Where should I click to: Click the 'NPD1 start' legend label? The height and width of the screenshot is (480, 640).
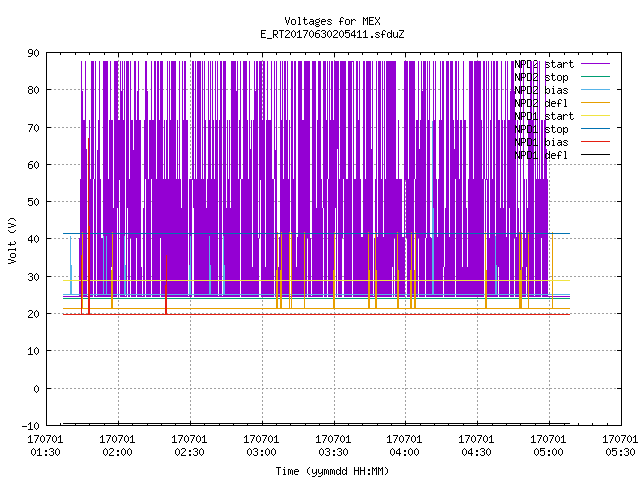pos(544,116)
